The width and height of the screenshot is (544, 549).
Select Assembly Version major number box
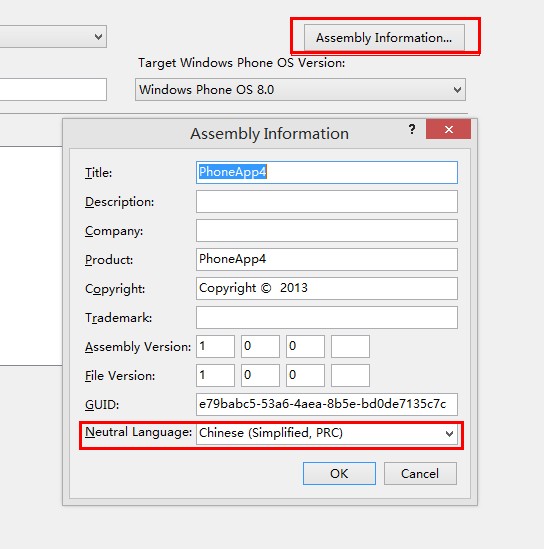215,346
